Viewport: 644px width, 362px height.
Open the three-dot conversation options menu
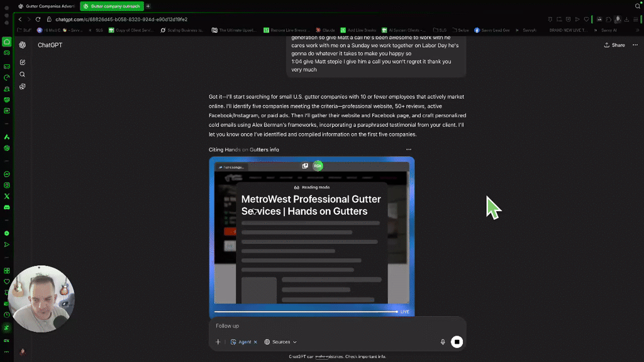click(x=635, y=45)
